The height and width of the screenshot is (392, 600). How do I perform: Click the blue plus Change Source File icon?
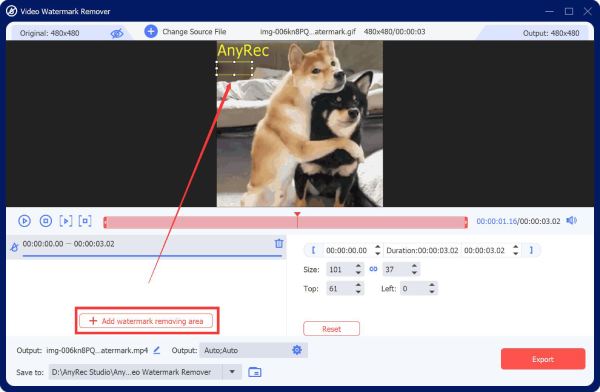pyautogui.click(x=151, y=31)
